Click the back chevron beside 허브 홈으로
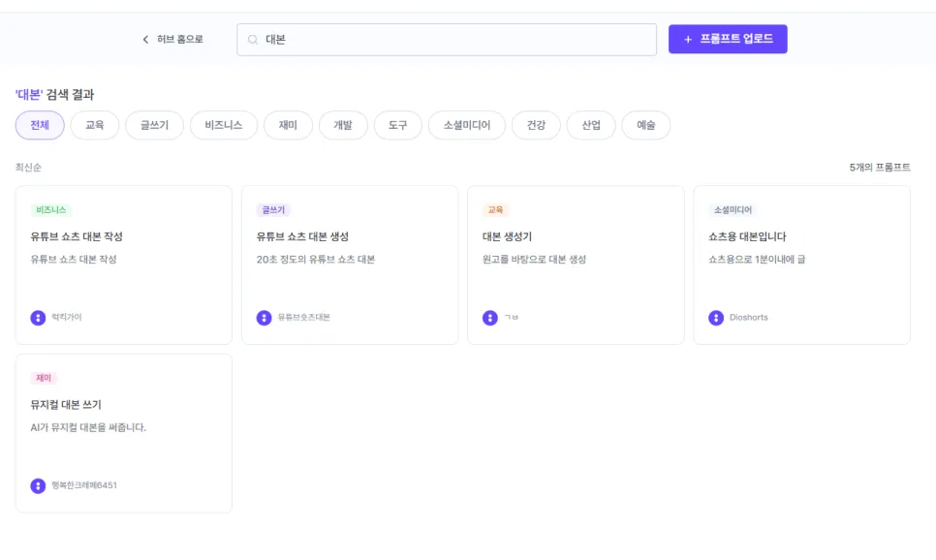The height and width of the screenshot is (560, 936). (x=145, y=40)
